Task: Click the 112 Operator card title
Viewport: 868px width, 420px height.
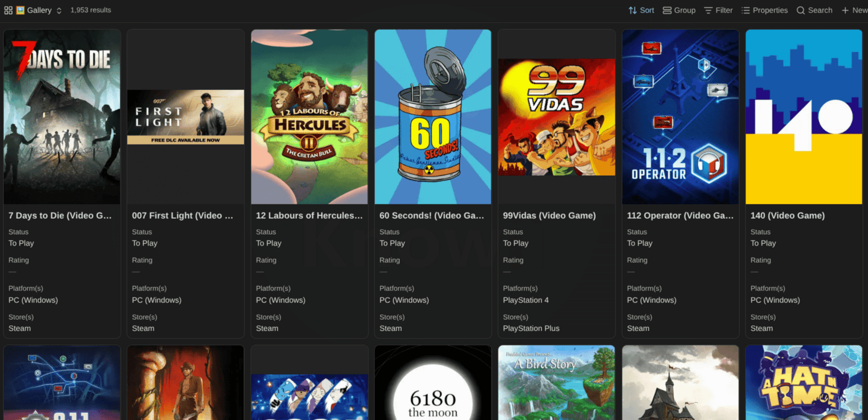Action: [680, 216]
